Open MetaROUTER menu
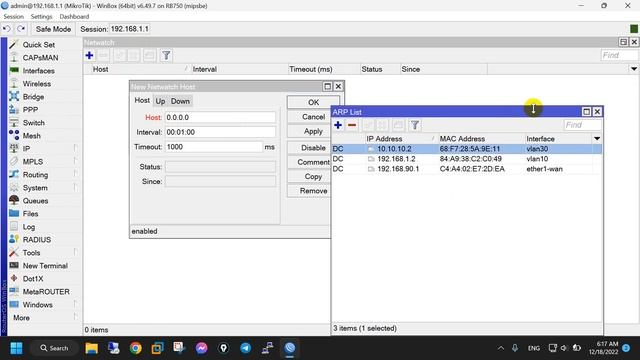 pos(46,292)
